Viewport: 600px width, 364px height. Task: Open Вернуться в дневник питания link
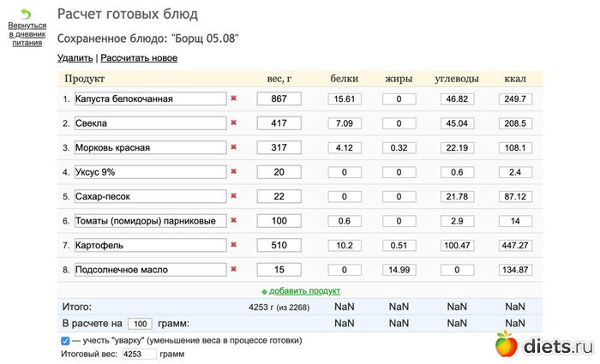27,34
